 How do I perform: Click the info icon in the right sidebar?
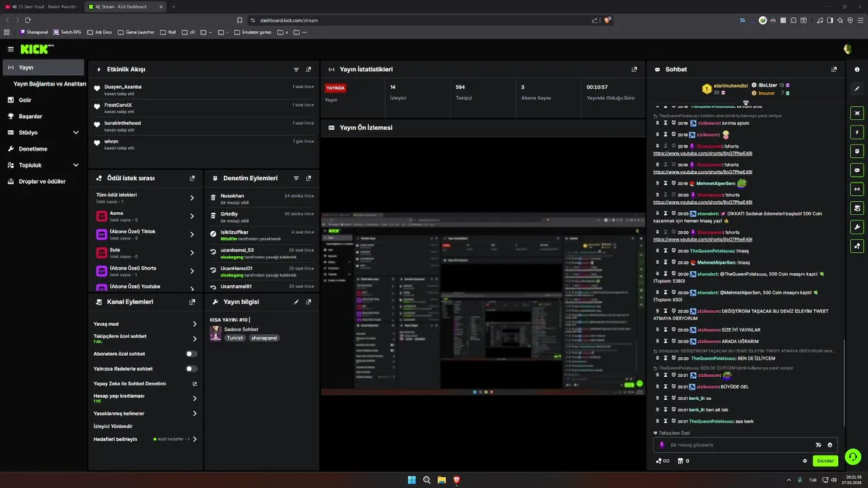pyautogui.click(x=857, y=69)
